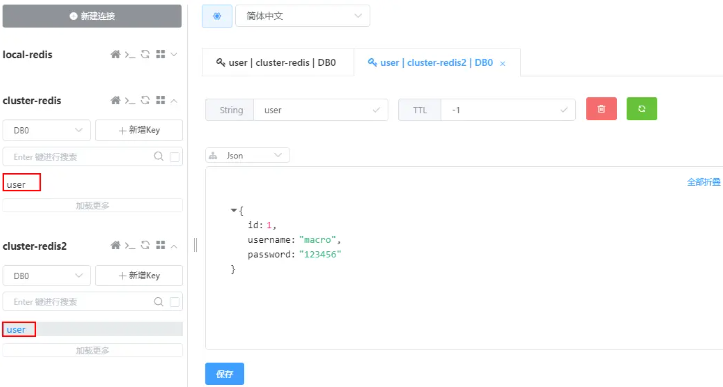Confirm key rename checkmark next to user
Viewport: 723px width, 387px height.
point(376,110)
